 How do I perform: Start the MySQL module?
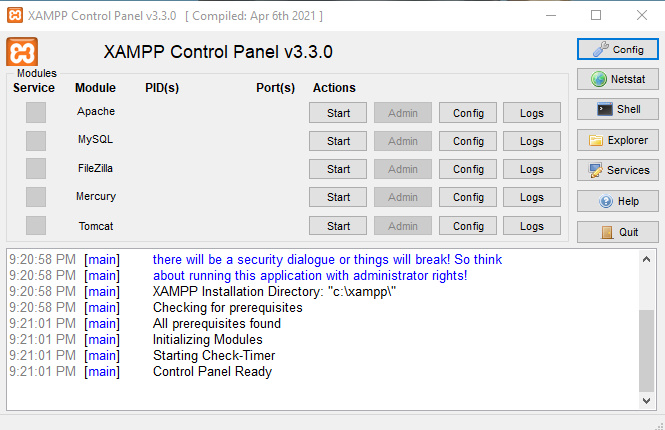pos(338,141)
